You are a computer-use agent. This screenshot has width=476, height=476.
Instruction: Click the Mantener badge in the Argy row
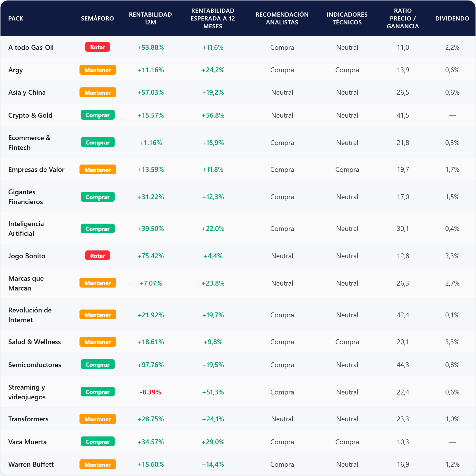click(98, 70)
